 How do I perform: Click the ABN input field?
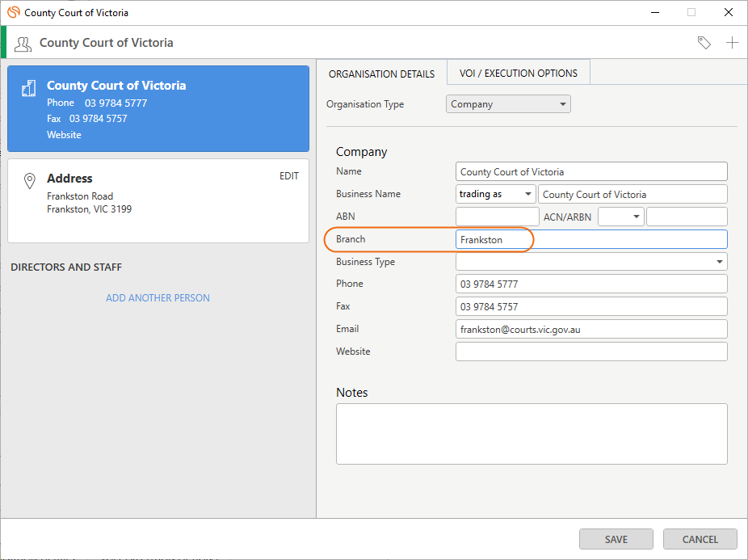coord(497,217)
